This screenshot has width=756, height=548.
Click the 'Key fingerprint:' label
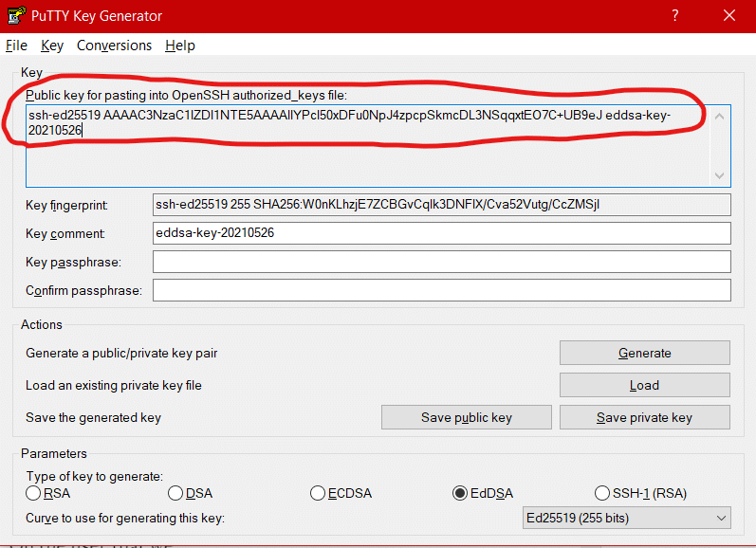(66, 206)
